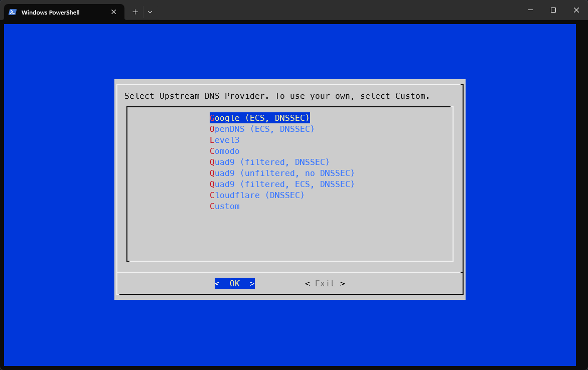This screenshot has height=370, width=588.
Task: Open a new terminal tab
Action: [135, 12]
